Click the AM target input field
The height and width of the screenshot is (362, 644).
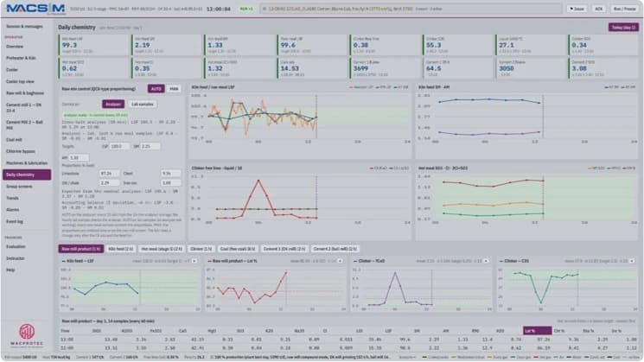pyautogui.click(x=79, y=157)
